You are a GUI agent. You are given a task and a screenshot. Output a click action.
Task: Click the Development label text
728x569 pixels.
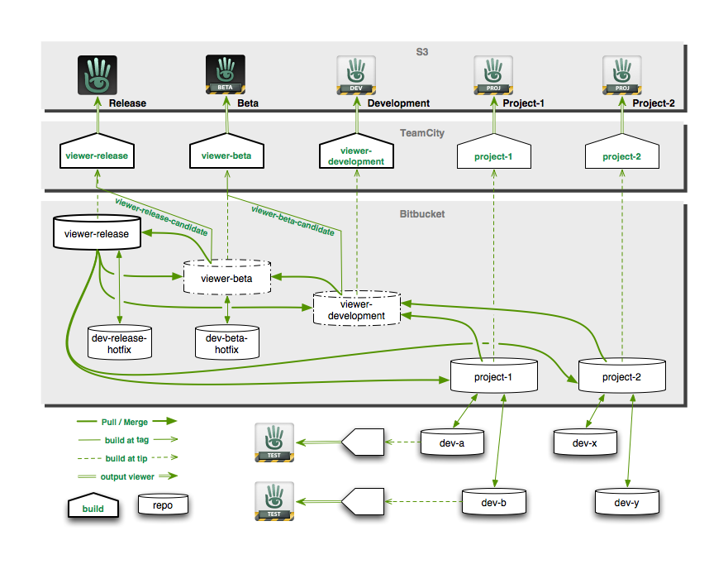(x=398, y=103)
